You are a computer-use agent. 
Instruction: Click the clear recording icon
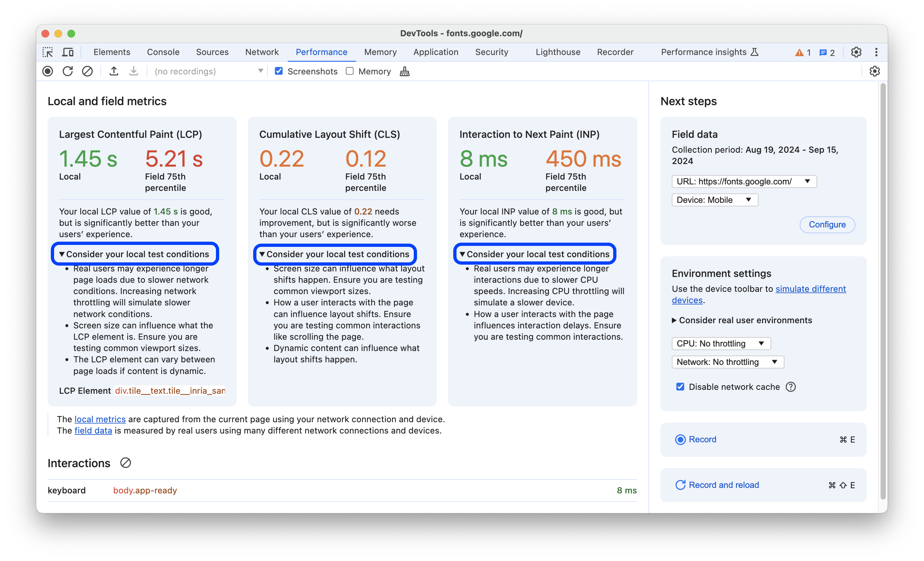click(86, 71)
